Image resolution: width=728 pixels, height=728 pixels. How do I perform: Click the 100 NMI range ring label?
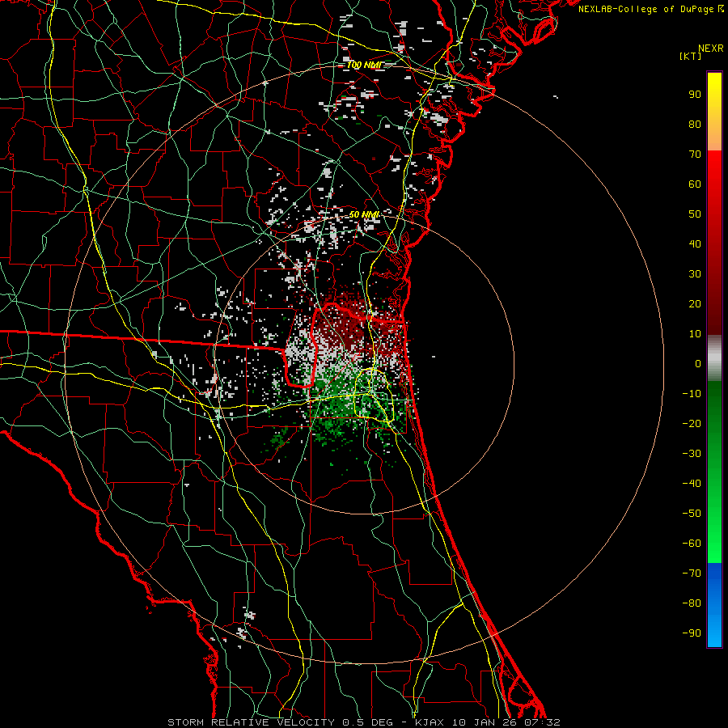pyautogui.click(x=365, y=65)
